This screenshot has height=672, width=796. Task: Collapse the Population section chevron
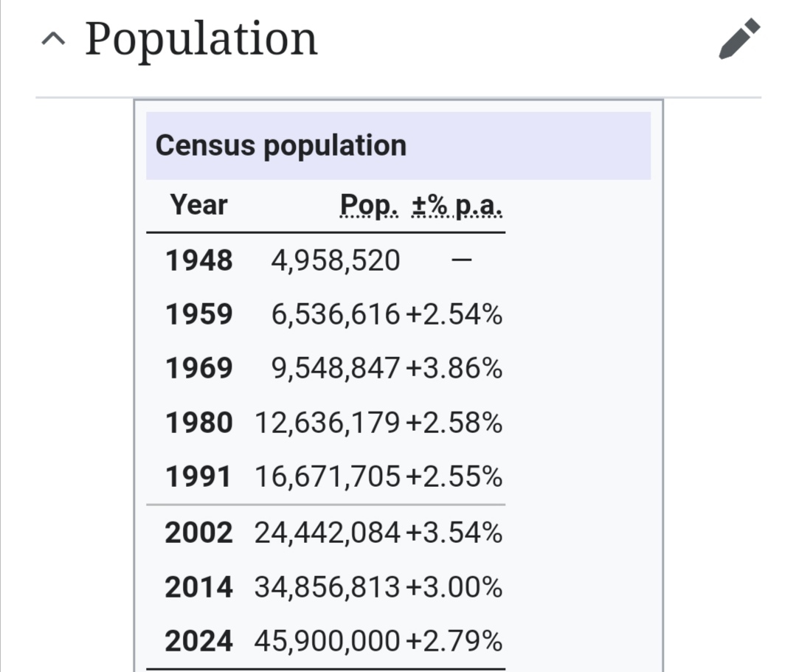click(x=53, y=38)
